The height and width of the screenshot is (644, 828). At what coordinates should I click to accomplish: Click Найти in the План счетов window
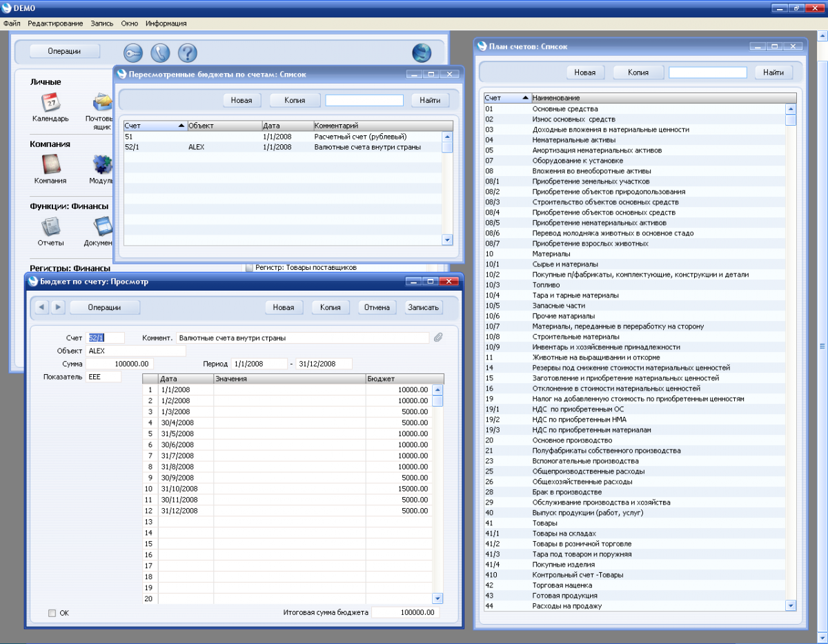pyautogui.click(x=773, y=72)
